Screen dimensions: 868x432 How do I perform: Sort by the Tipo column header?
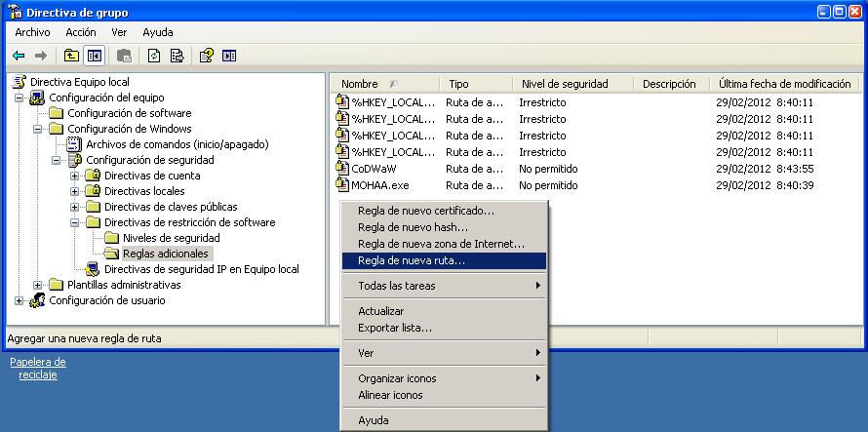476,84
